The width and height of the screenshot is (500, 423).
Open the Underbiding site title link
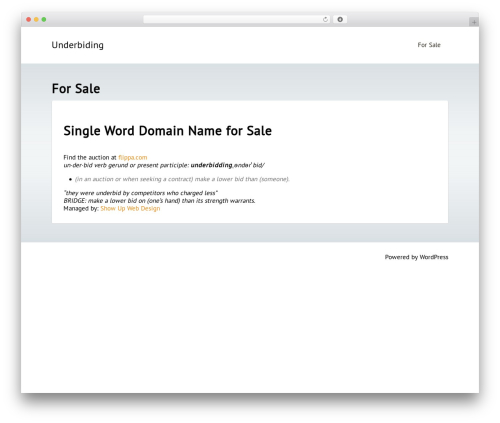click(x=78, y=45)
